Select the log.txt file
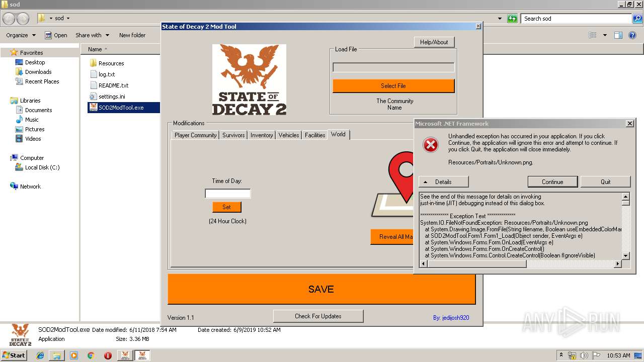 [x=107, y=74]
